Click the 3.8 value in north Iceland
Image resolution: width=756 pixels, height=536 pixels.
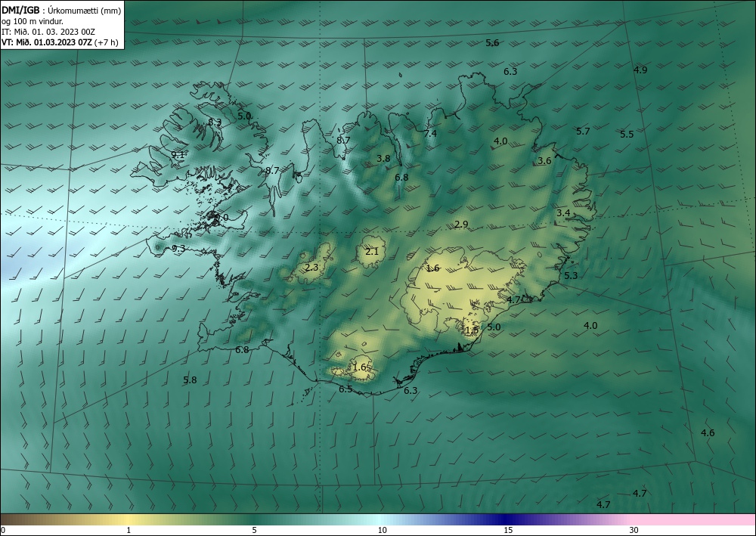(x=383, y=158)
